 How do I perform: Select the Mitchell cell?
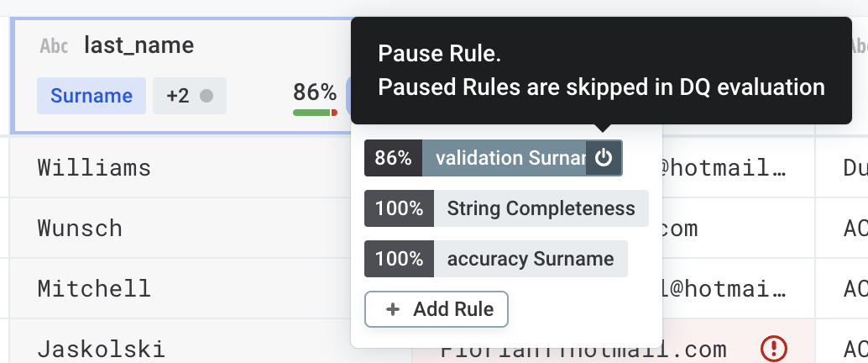tap(94, 288)
